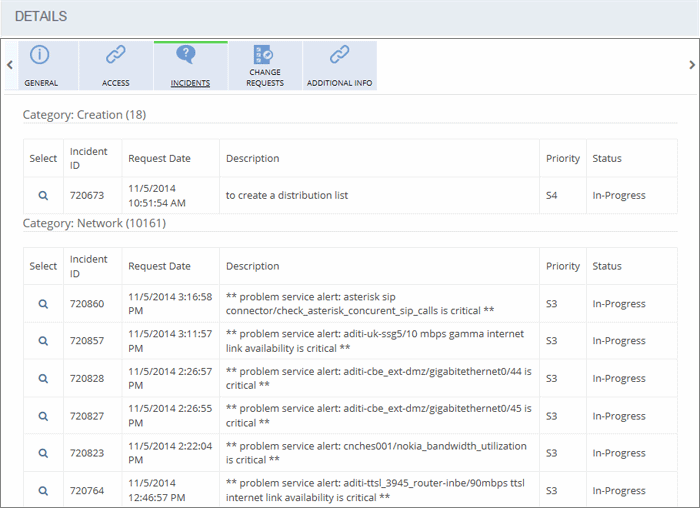This screenshot has height=508, width=700.
Task: Click the magnifier icon for incident 720823
Action: [x=43, y=453]
